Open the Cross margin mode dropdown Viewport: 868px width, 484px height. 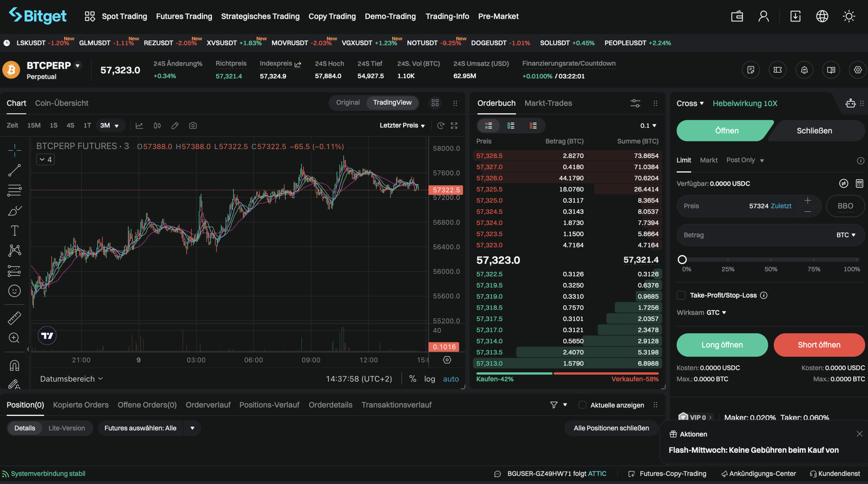(690, 103)
